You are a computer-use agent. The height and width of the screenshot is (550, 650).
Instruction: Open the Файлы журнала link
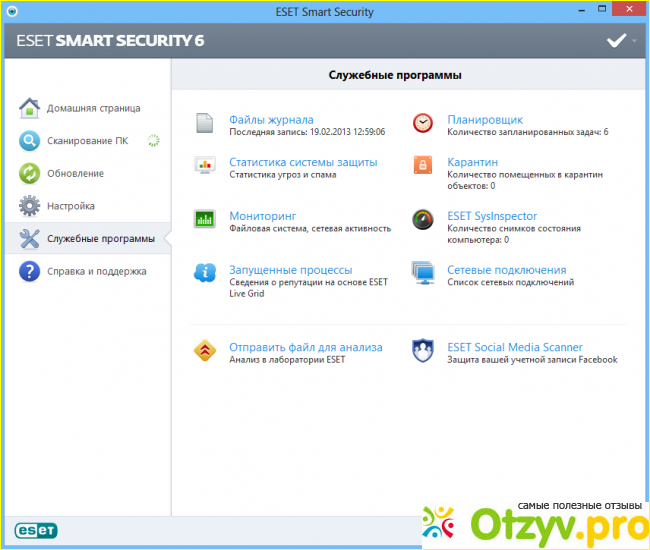[x=271, y=120]
